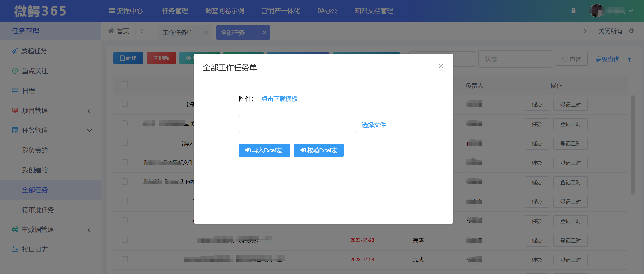644x274 pixels.
Task: Toggle the select-all header checkbox
Action: click(x=125, y=84)
